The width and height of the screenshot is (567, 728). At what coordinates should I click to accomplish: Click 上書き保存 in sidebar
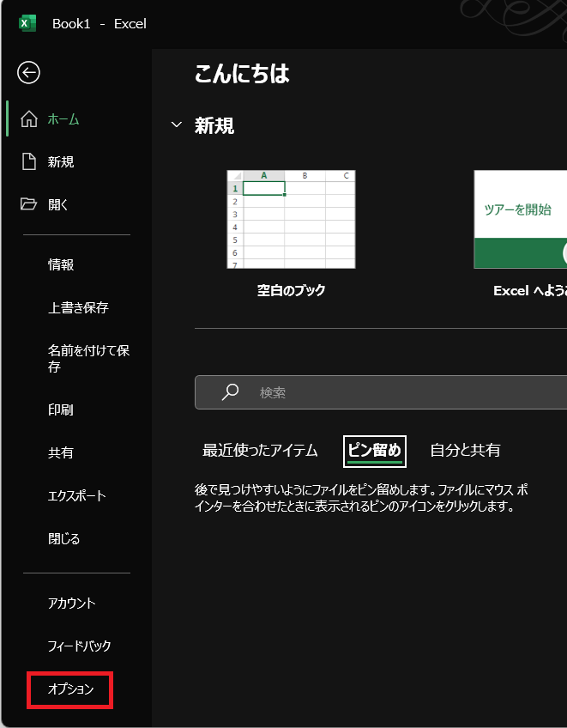click(x=78, y=308)
